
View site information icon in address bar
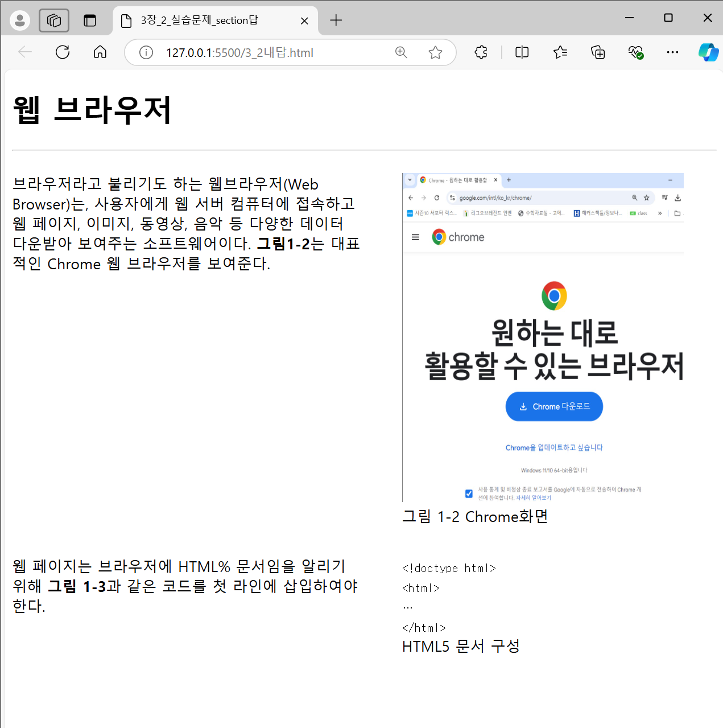pos(146,52)
